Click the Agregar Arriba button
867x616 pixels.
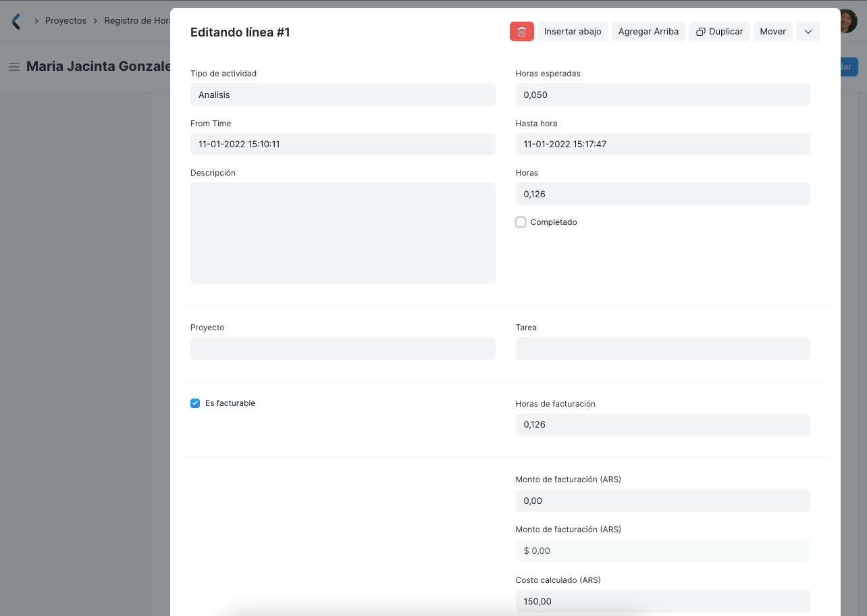point(648,32)
